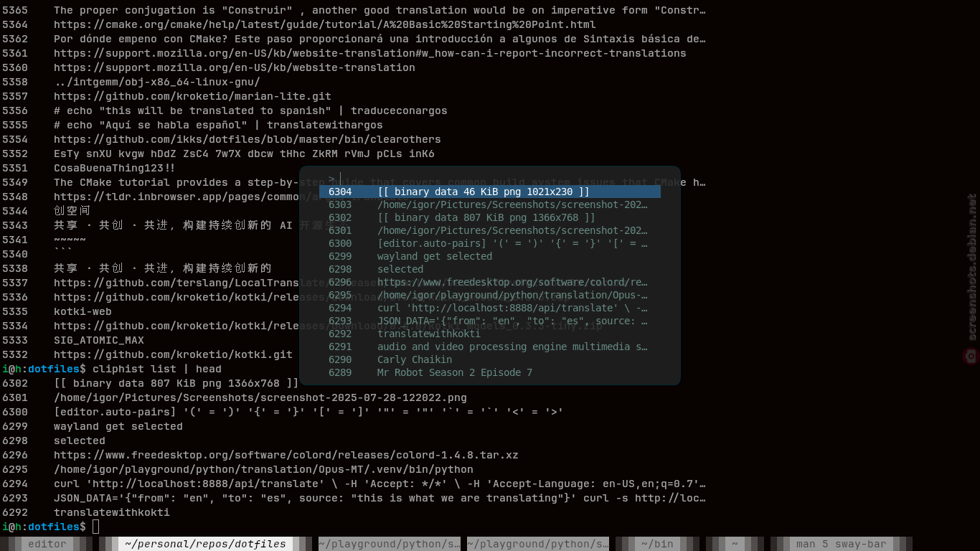980x551 pixels.
Task: Open the ~/bin tab in the bottom bar
Action: (x=657, y=544)
